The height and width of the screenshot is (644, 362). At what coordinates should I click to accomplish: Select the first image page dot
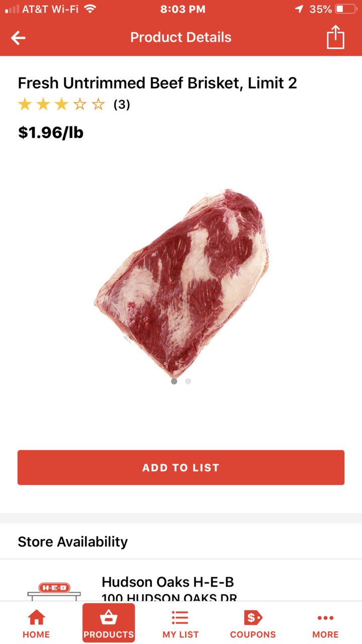(174, 381)
